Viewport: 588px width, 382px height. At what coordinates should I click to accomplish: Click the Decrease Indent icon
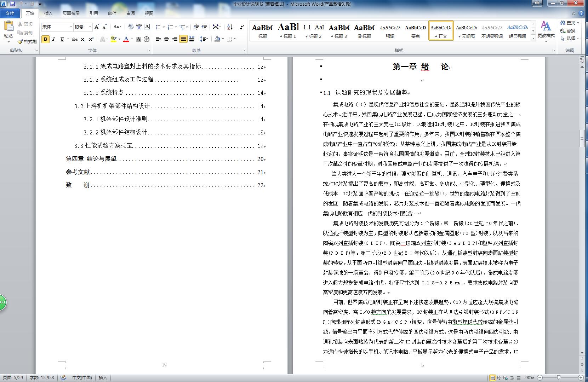coord(196,27)
